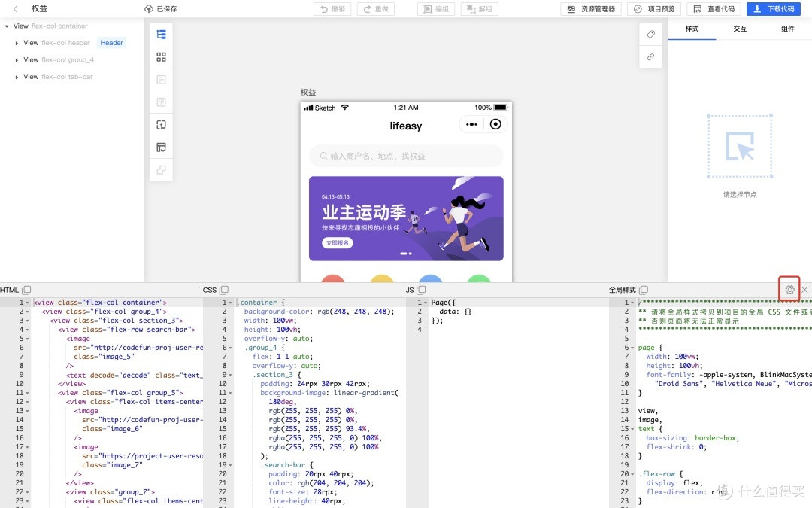Click the dashed frame with plus icon

[162, 125]
